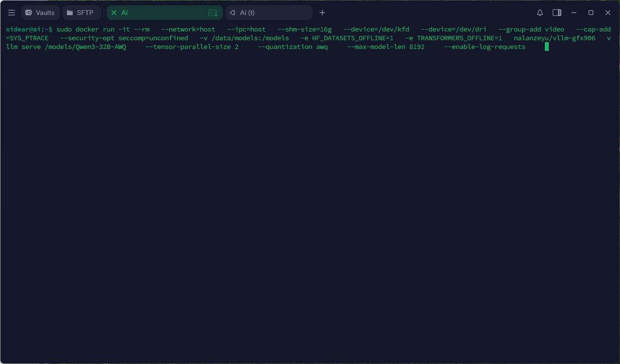The width and height of the screenshot is (620, 364).
Task: Open the Vaults tab
Action: [40, 13]
